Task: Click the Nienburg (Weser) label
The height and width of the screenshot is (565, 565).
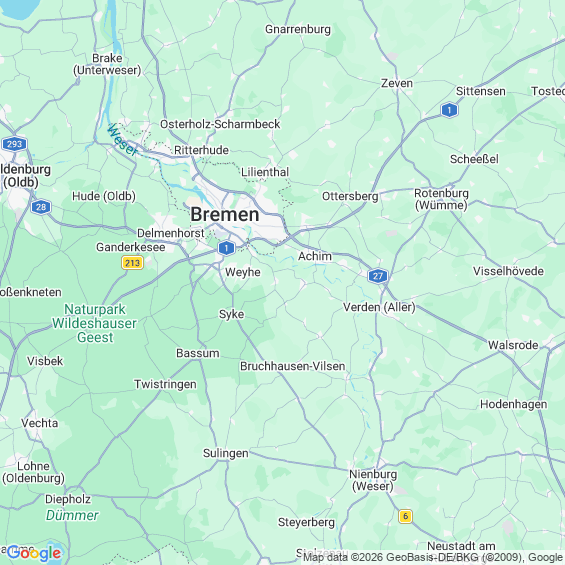Action: click(373, 480)
